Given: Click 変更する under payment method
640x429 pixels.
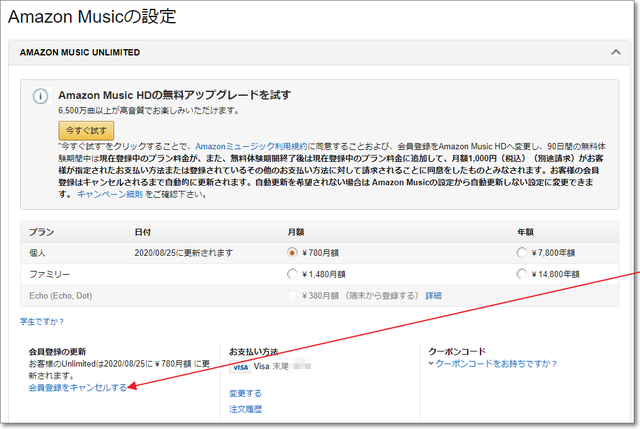Looking at the screenshot, I should [x=245, y=393].
